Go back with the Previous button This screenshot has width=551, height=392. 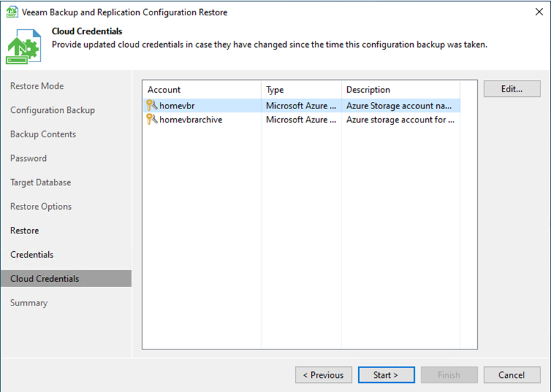point(323,375)
